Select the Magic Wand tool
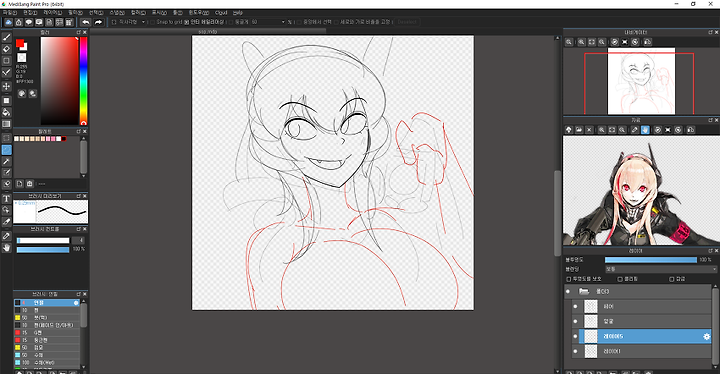This screenshot has height=374, width=720. click(x=6, y=161)
